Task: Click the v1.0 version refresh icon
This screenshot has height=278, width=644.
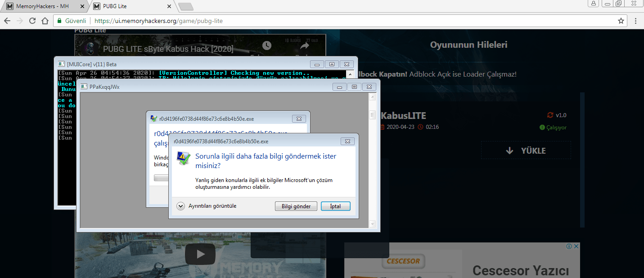Action: [x=550, y=115]
